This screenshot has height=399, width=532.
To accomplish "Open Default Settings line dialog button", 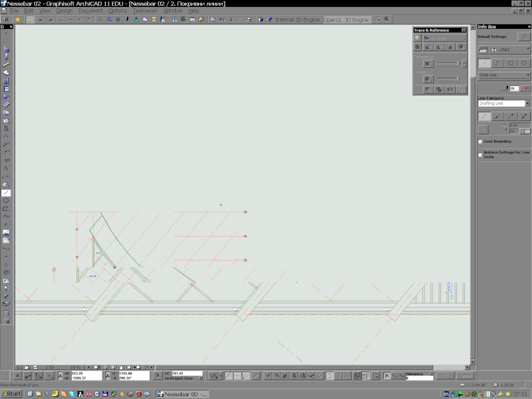I will 523,37.
